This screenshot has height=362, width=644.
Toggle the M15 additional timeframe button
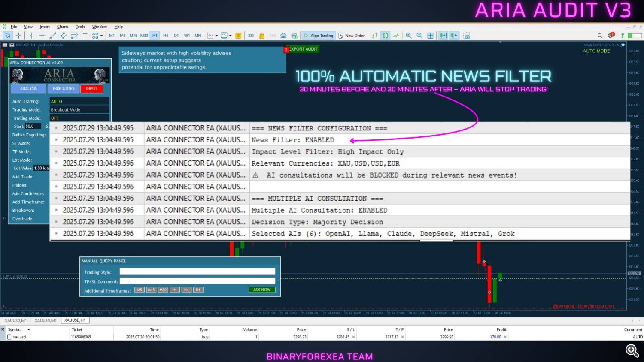(x=151, y=290)
